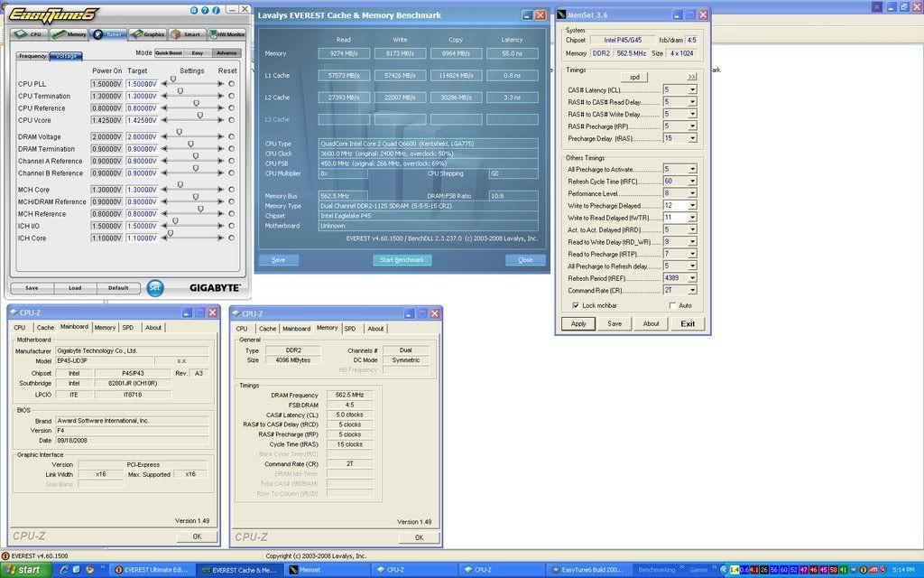This screenshot has width=924, height=578.
Task: Expand hidden system tray icons arrow
Action: click(725, 570)
